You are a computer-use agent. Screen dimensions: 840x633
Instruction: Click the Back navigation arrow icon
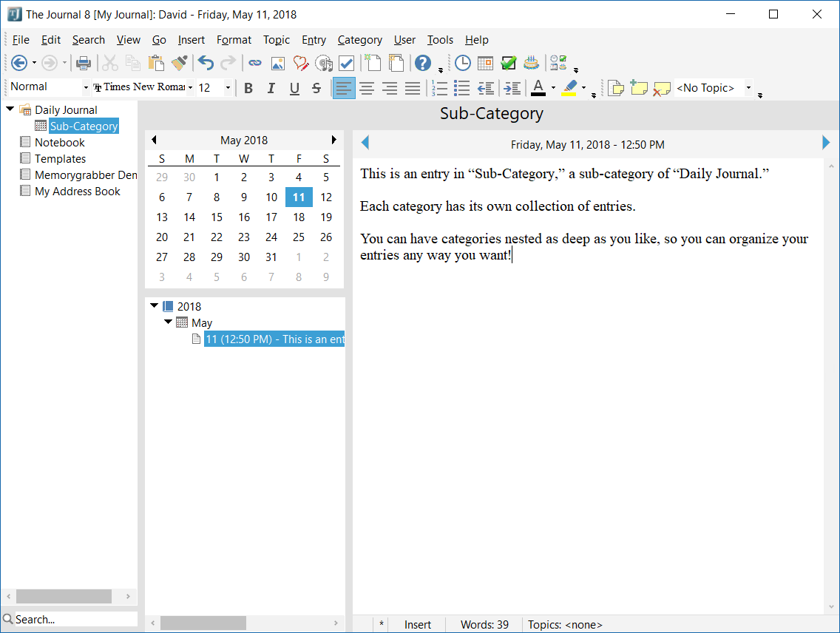tap(18, 63)
